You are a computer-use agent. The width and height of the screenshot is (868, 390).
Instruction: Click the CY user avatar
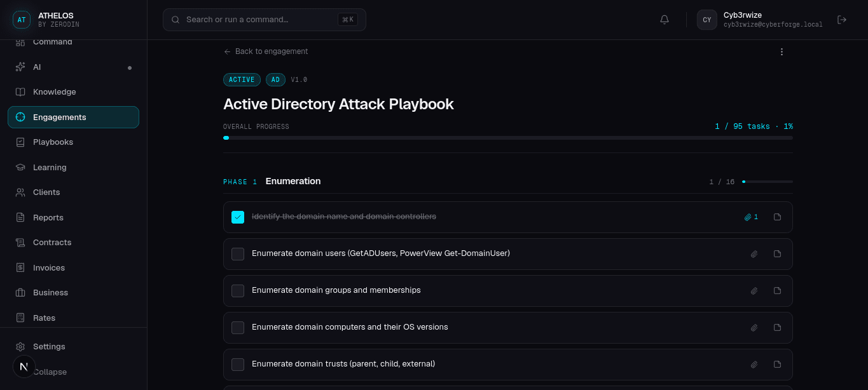pyautogui.click(x=707, y=20)
